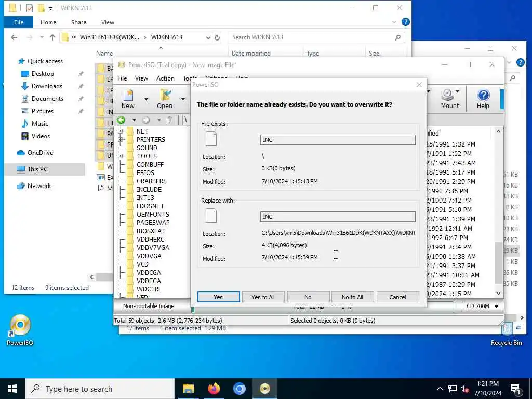Click the Mount toolbar icon in PowerISO
Screen dimensions: 532x399
[449, 99]
